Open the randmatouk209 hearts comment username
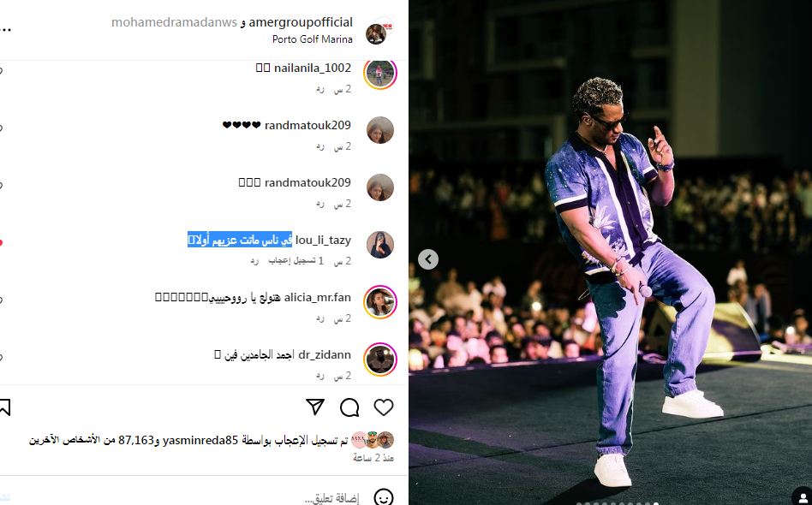 pos(307,125)
